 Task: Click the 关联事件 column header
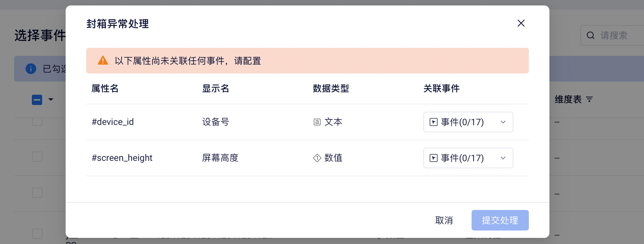point(441,88)
